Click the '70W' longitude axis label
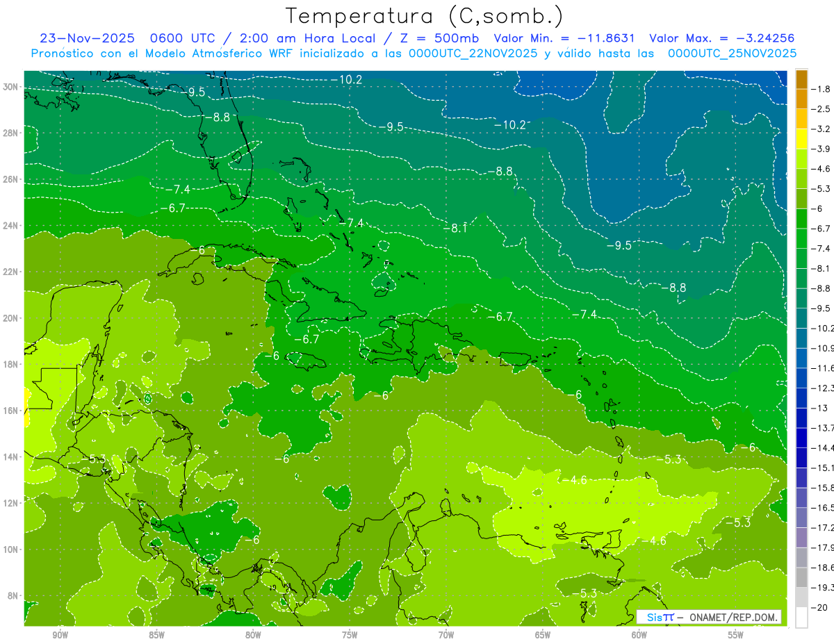The image size is (834, 644). 446,635
